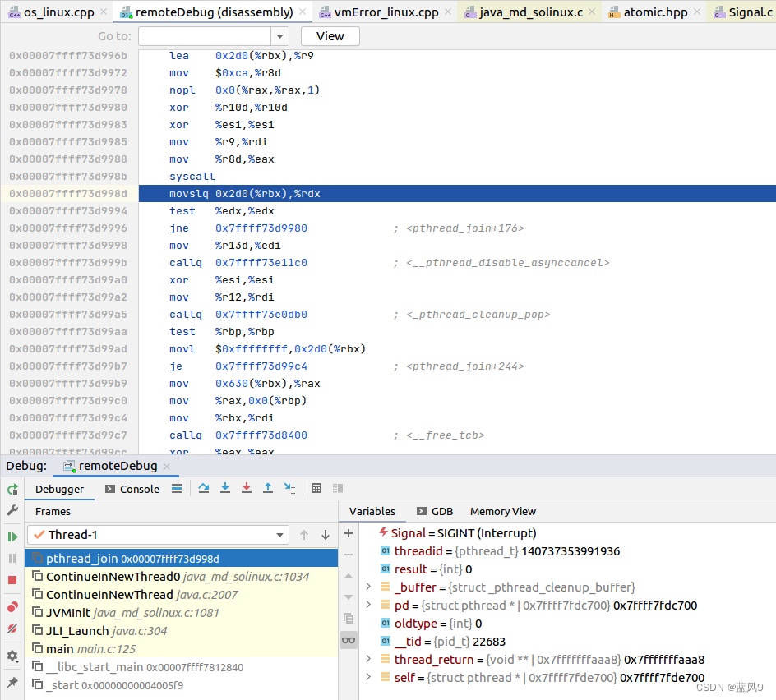
Task: Toggle the glasses watches view icon
Action: tap(349, 640)
